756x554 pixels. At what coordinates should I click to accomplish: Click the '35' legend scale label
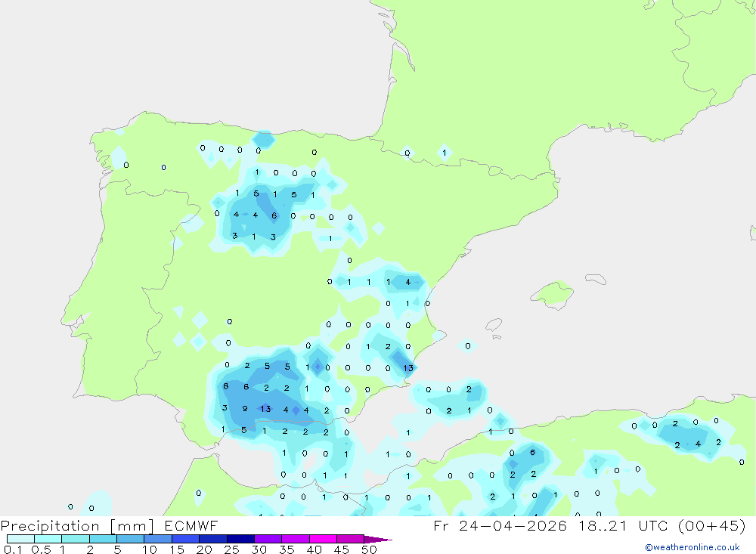[287, 549]
